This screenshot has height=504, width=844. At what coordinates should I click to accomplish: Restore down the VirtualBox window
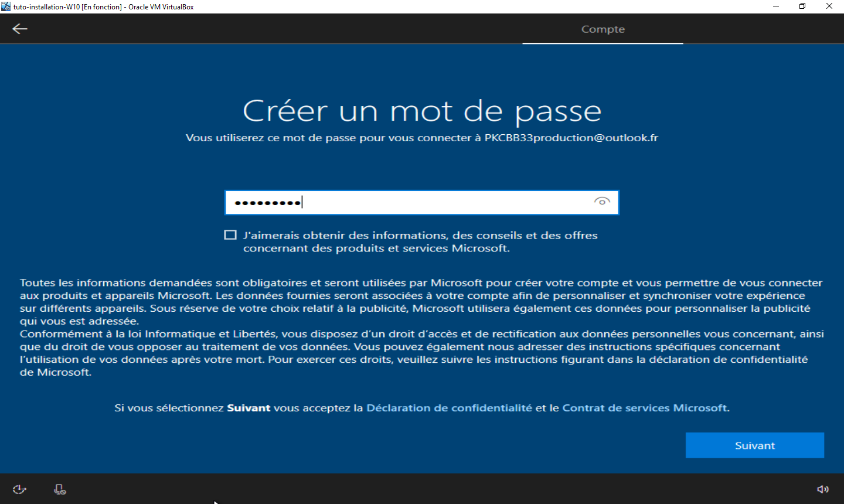point(802,6)
